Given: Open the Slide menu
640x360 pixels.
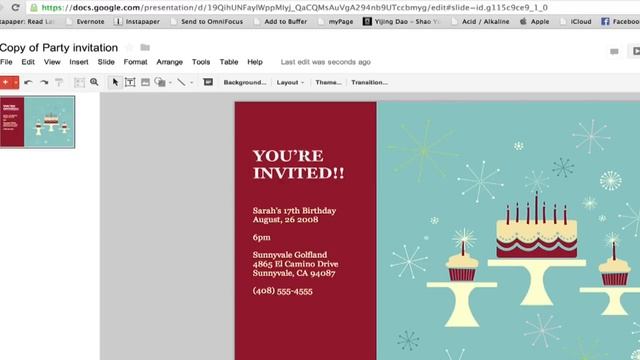Looking at the screenshot, I should [106, 62].
